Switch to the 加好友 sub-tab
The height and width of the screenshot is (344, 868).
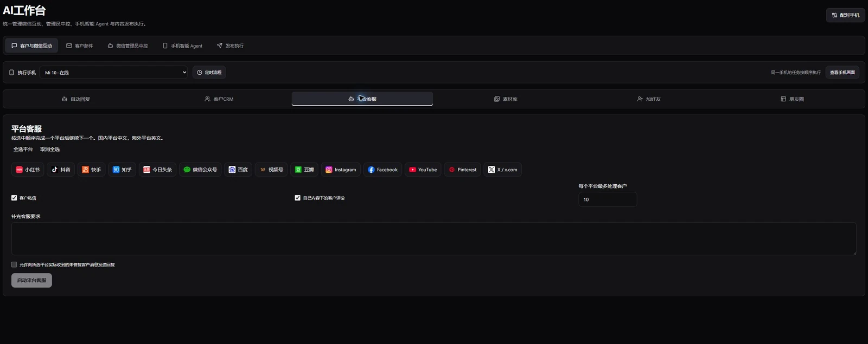tap(649, 99)
